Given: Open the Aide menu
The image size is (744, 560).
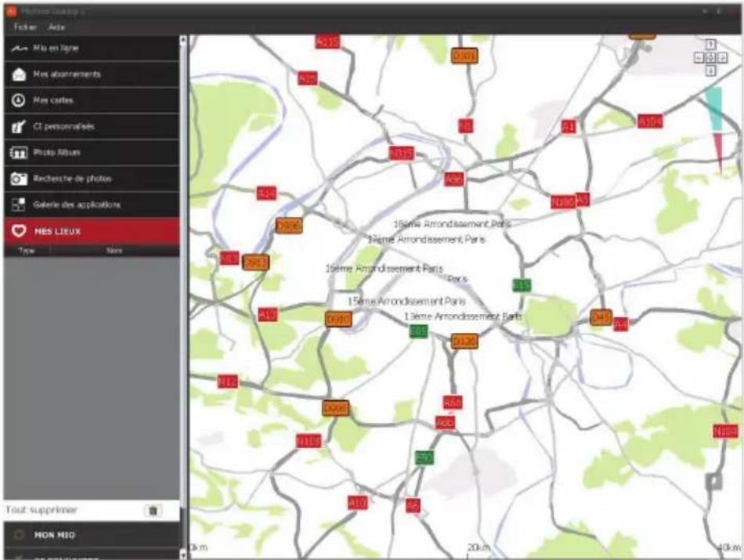Looking at the screenshot, I should [x=56, y=27].
